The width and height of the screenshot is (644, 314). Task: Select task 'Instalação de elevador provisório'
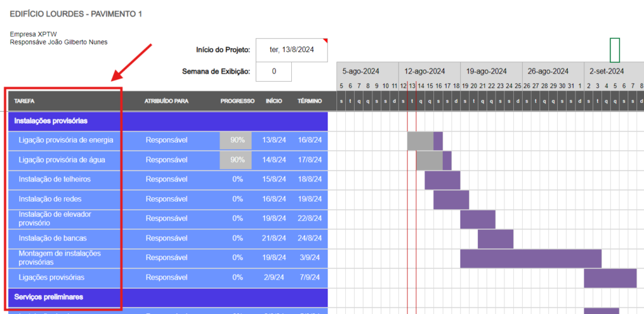point(55,219)
